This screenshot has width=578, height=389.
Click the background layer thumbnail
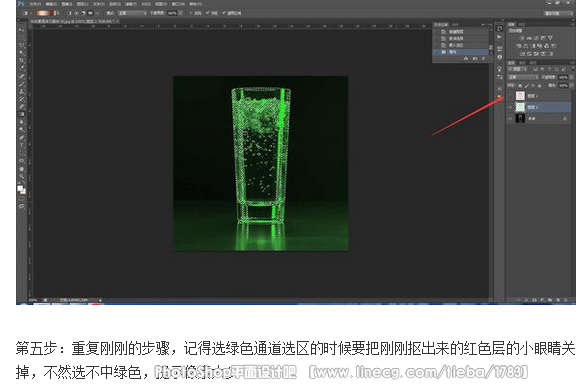coord(520,118)
